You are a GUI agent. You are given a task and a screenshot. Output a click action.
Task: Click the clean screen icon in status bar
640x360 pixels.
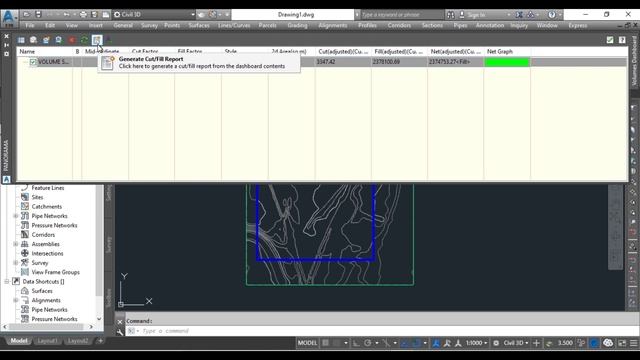[622, 343]
